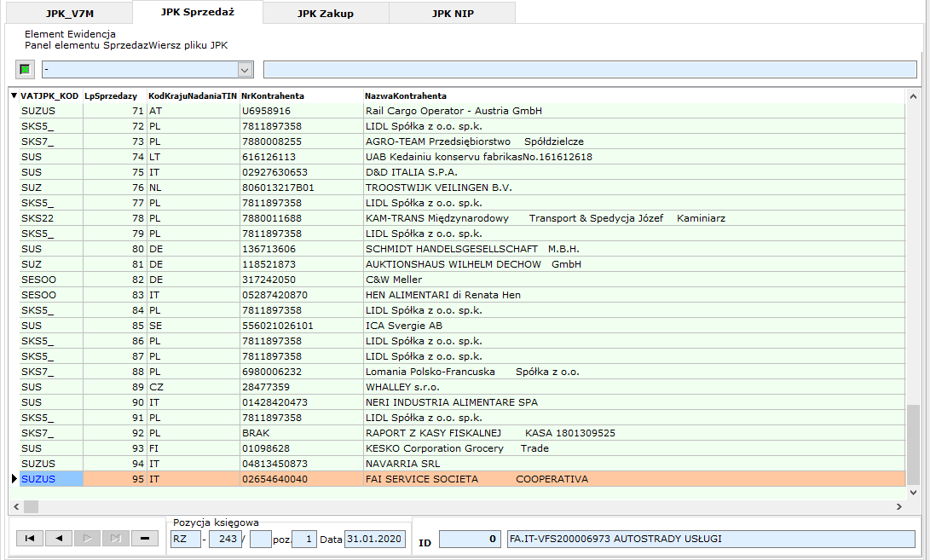Select the Rail Cargo Operator - Austria GmbH row
930x560 pixels.
[463, 111]
